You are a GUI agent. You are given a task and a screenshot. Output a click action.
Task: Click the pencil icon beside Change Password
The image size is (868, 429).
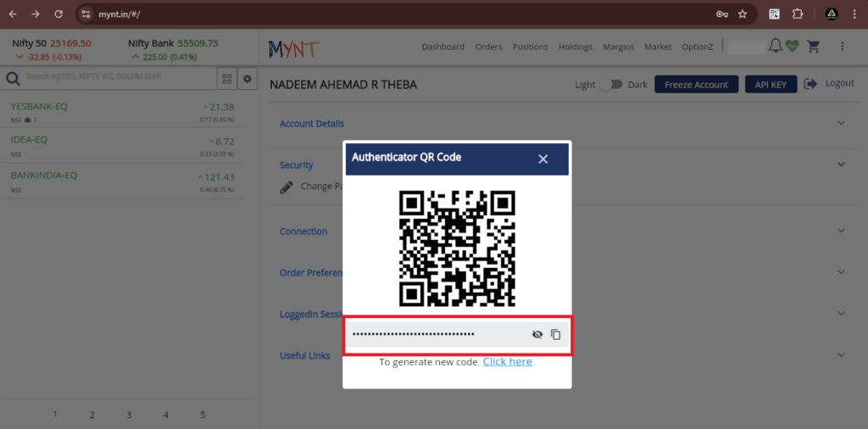(x=287, y=187)
